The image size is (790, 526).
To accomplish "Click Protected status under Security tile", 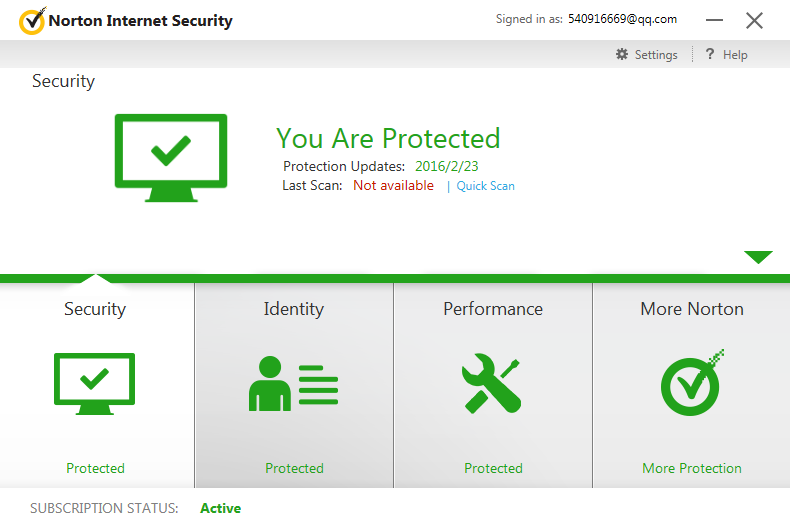I will (x=95, y=468).
